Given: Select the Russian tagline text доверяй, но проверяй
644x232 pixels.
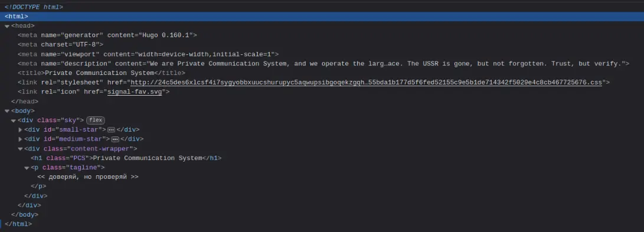Looking at the screenshot, I should coord(88,177).
